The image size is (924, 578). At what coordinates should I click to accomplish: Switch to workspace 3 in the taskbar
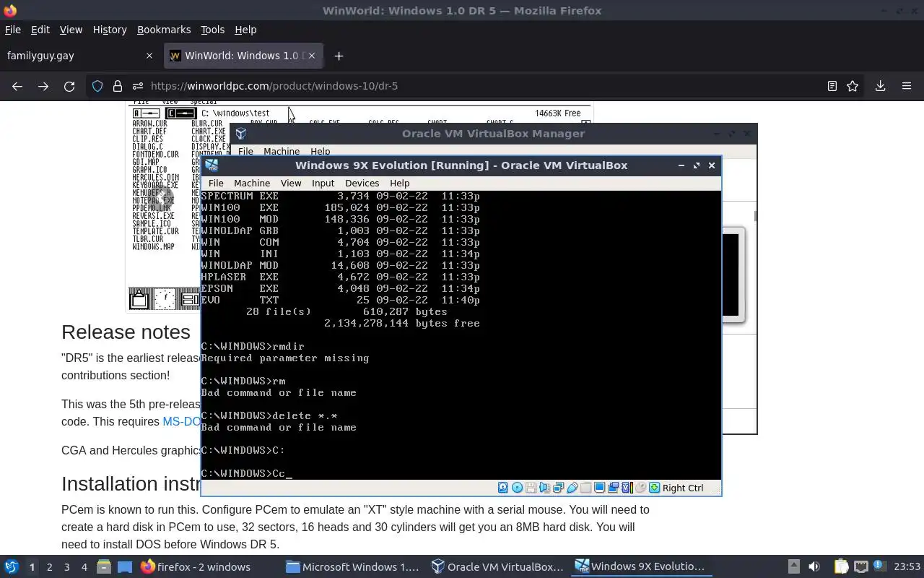click(66, 567)
